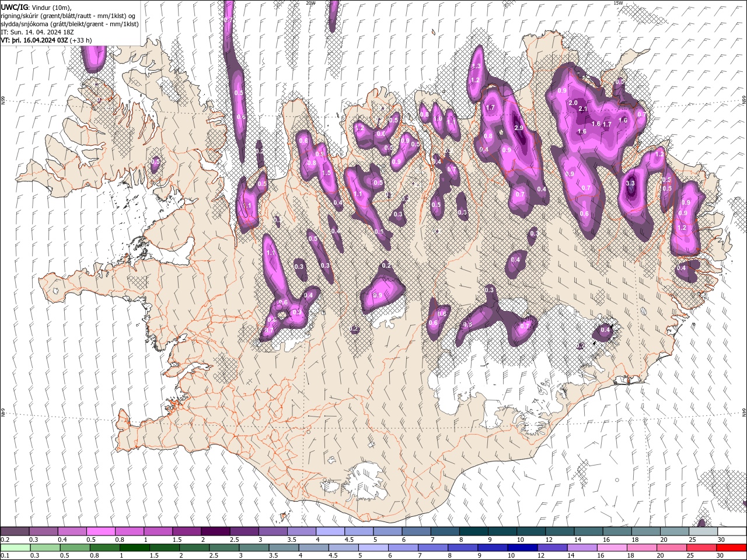Click the 2.0 snowfall value on the map
Screen dimensions: 747x560
click(573, 103)
